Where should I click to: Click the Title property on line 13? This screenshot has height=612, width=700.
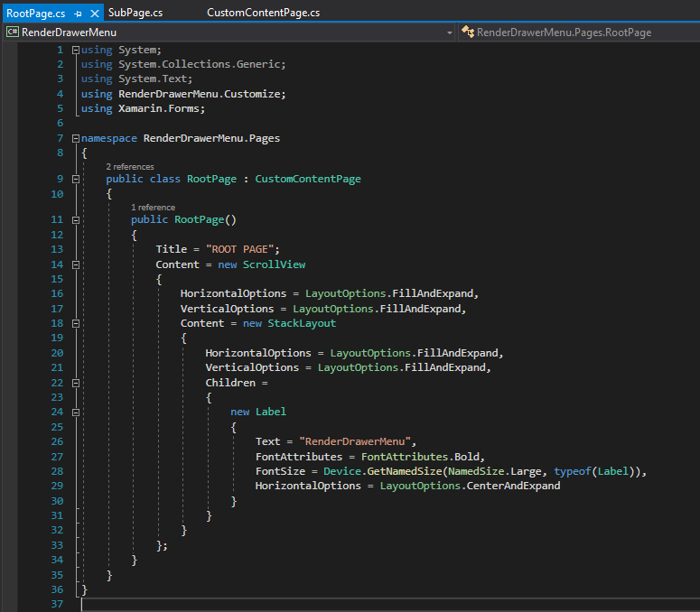(172, 249)
